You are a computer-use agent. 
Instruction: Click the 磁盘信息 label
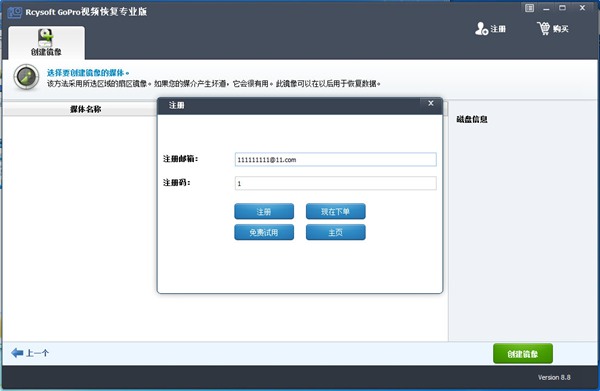tap(472, 119)
